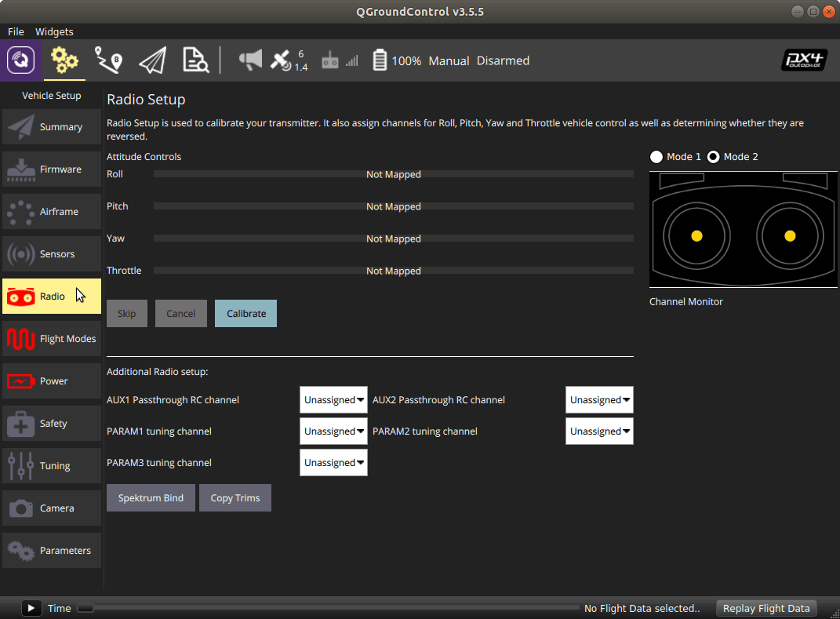Click the Channel Monitor label
This screenshot has height=619, width=840.
[685, 302]
